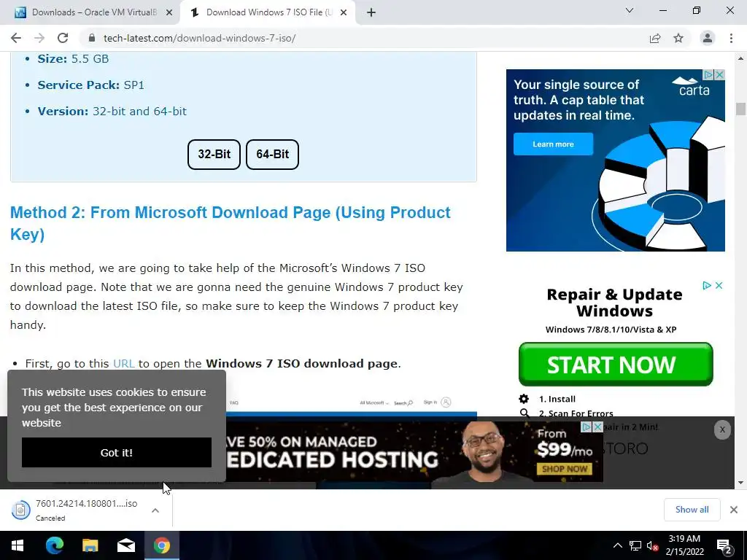Expand options for the .iso download

pos(155,510)
